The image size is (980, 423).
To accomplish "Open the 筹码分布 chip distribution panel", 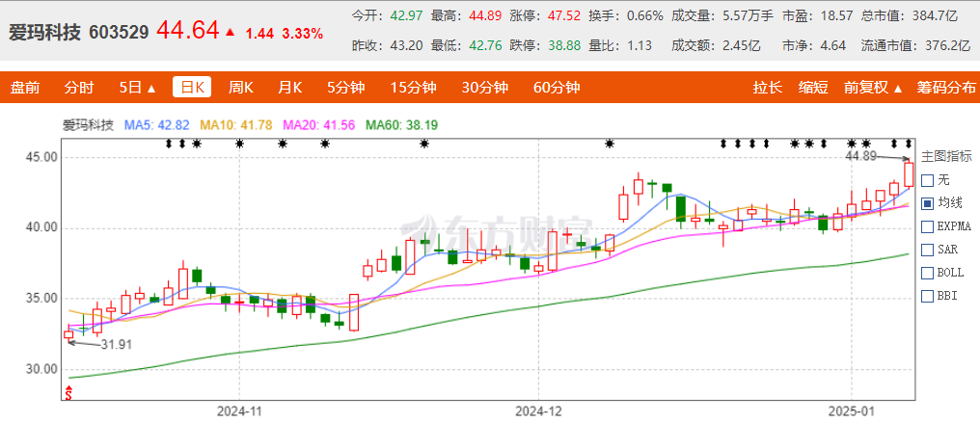I will click(x=945, y=88).
